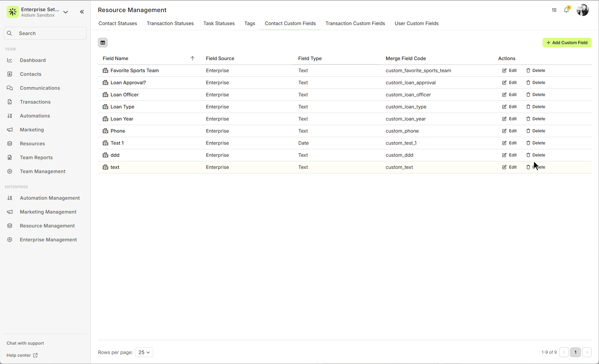
Task: Open Communications in the sidebar
Action: [40, 88]
